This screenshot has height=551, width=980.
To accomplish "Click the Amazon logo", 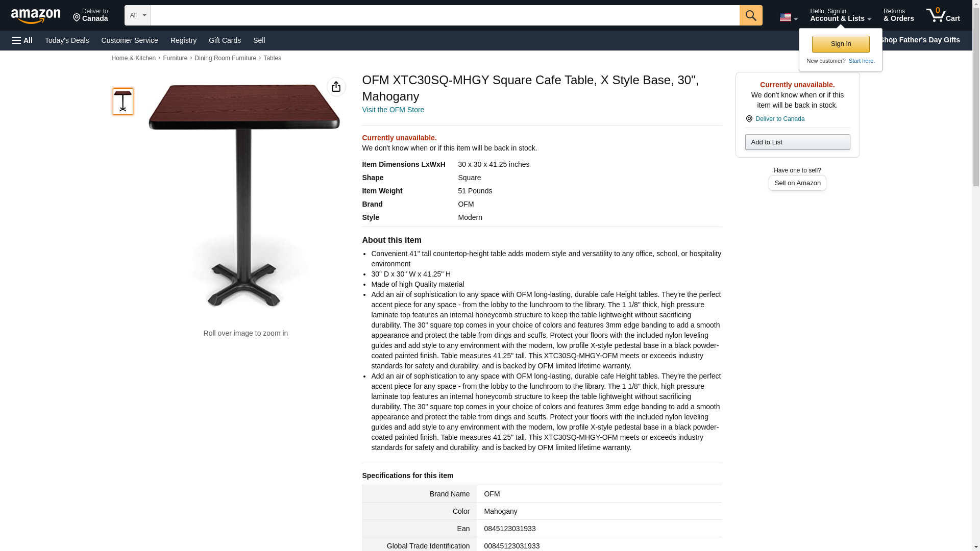I will pyautogui.click(x=36, y=16).
